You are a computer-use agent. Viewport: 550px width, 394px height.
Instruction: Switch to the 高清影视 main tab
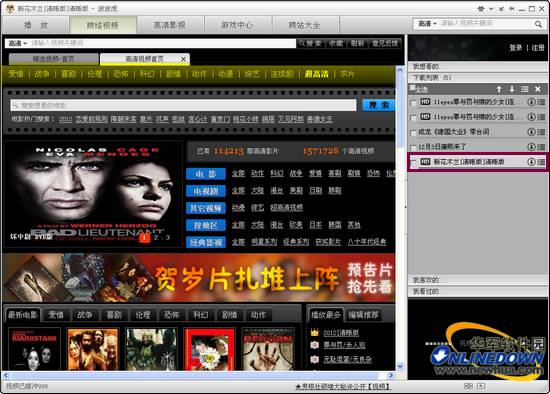click(x=170, y=25)
